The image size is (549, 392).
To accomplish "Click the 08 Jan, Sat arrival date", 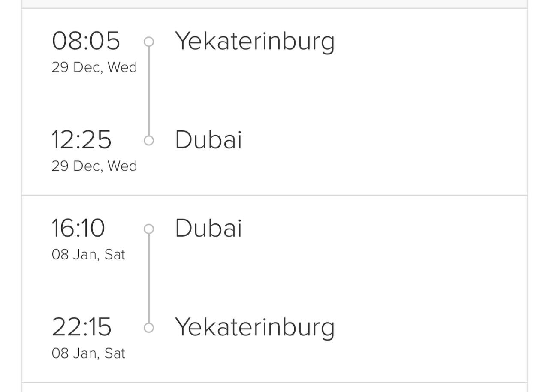I will point(88,353).
